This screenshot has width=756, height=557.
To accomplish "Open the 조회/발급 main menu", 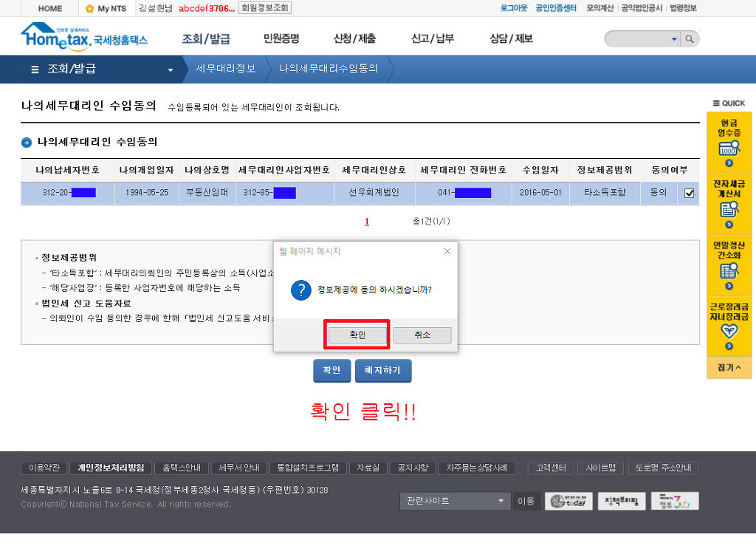I will (206, 38).
